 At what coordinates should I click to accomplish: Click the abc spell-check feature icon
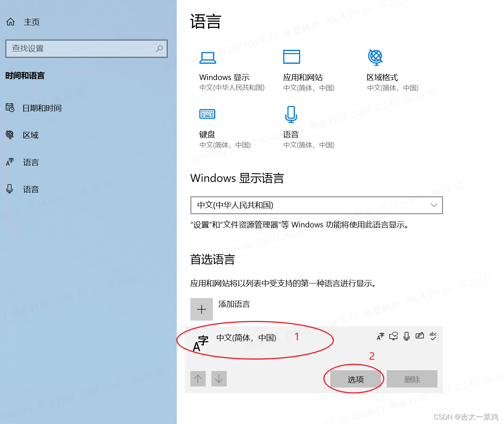click(x=433, y=336)
